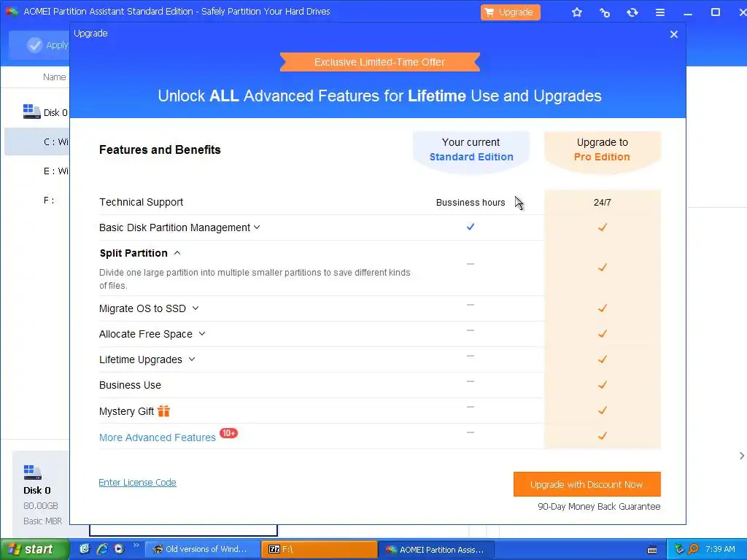Switch to AOMEI Partition Assistant taskbar button
This screenshot has width=747, height=560.
coord(436,549)
